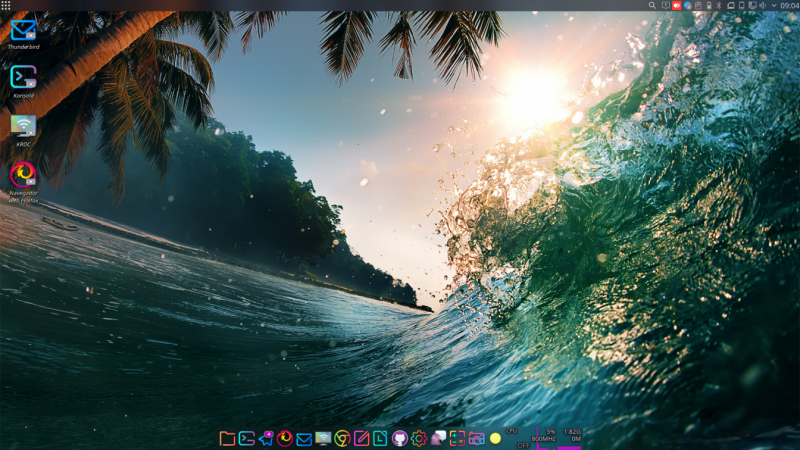800x450 pixels.
Task: Open the system settings gear in dock
Action: (x=419, y=438)
